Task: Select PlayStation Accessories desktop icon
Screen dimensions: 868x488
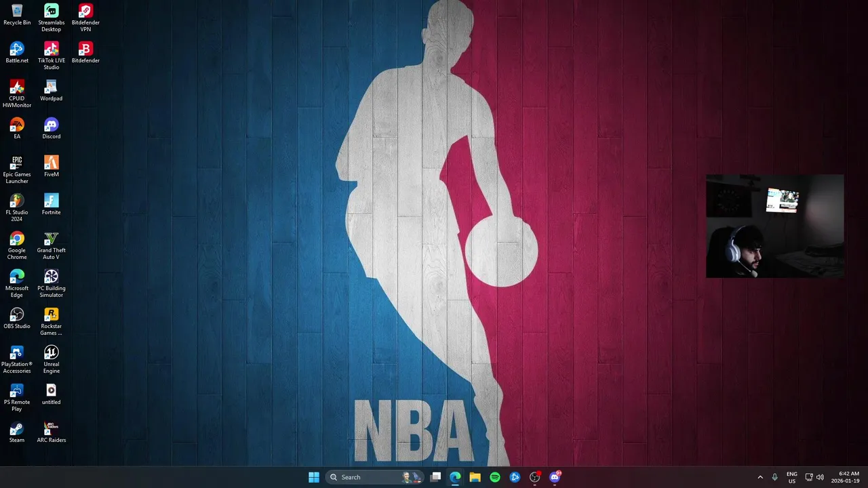Action: pos(17,360)
